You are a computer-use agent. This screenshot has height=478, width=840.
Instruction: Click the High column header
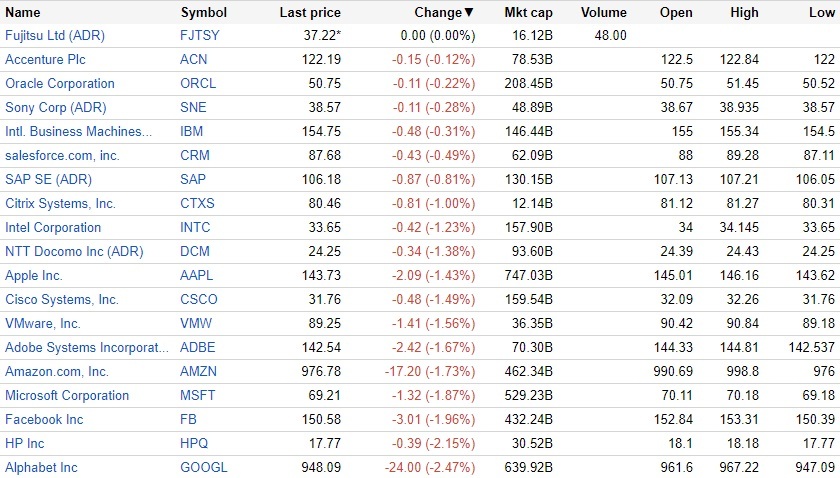pos(748,13)
